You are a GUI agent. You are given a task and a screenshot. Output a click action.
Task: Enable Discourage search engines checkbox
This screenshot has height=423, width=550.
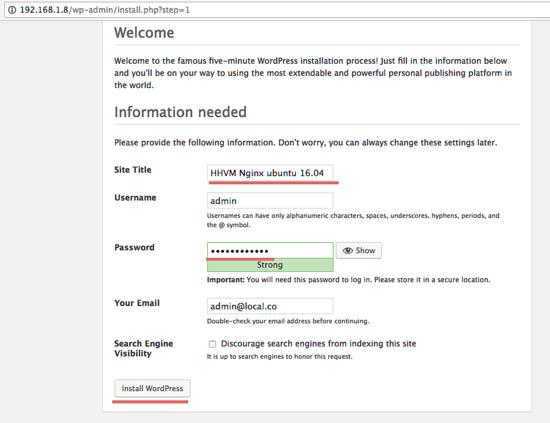212,344
